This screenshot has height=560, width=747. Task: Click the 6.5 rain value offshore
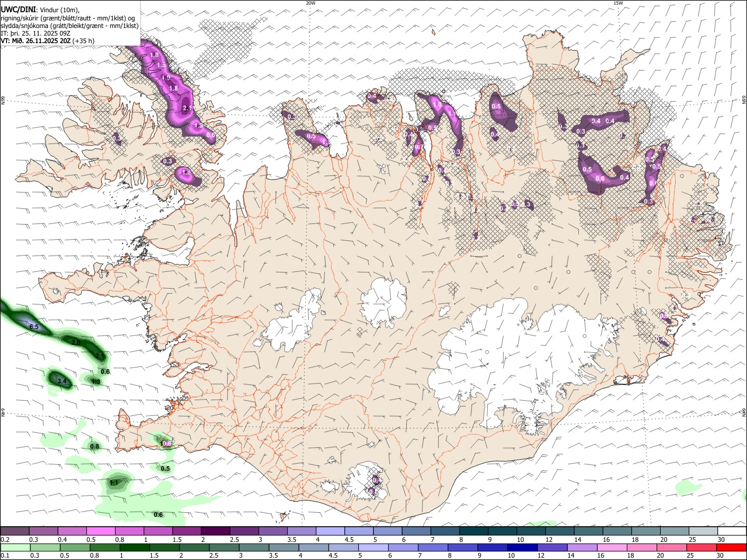(x=34, y=327)
